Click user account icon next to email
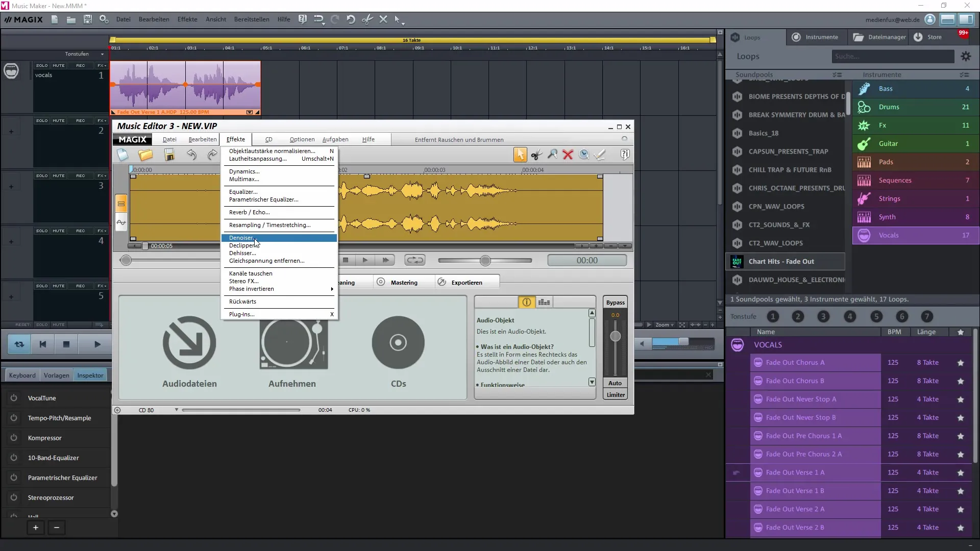 coord(930,19)
